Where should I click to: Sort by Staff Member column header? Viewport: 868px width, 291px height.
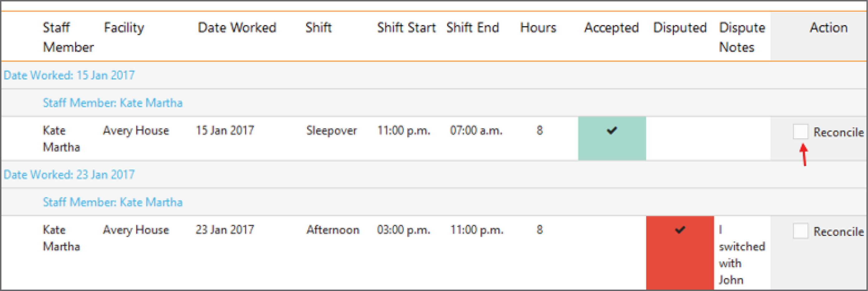point(68,37)
